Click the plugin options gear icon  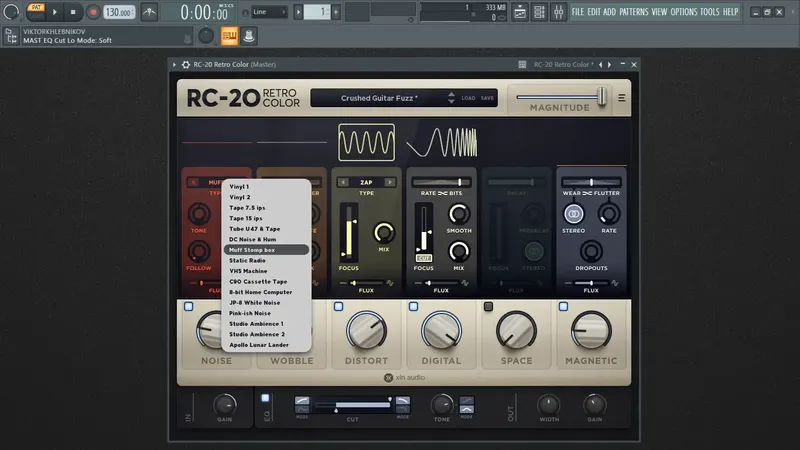coord(186,65)
